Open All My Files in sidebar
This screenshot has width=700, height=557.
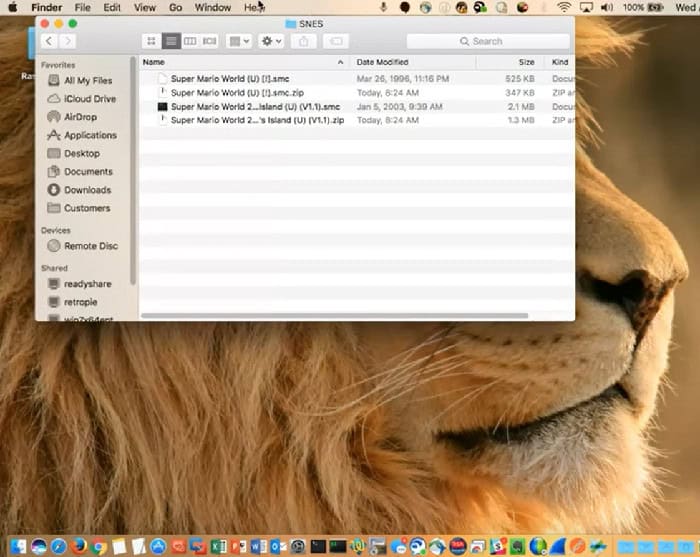pyautogui.click(x=80, y=80)
